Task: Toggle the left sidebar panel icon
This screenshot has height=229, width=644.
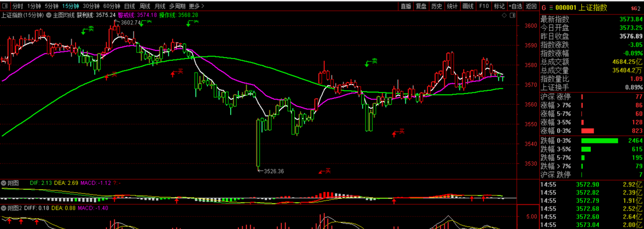Action: click(5, 6)
